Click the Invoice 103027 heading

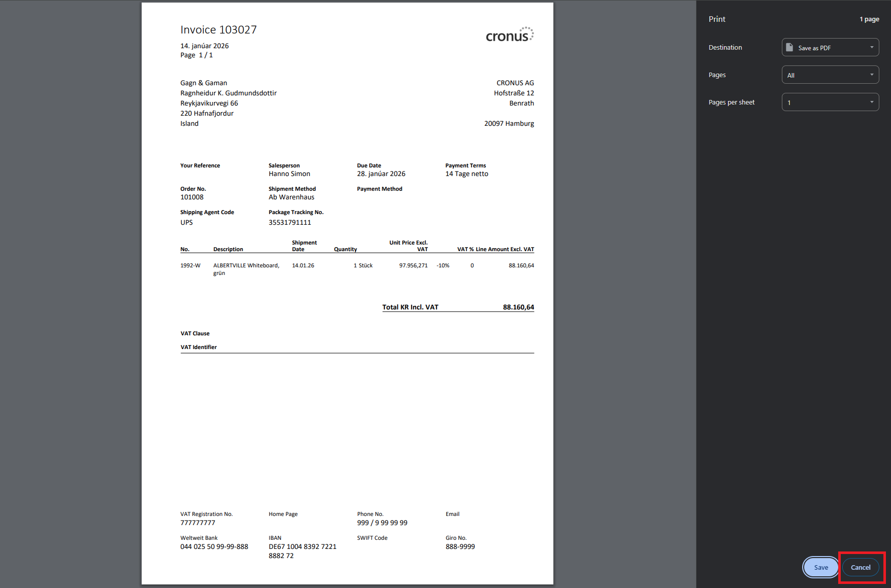[x=218, y=30]
